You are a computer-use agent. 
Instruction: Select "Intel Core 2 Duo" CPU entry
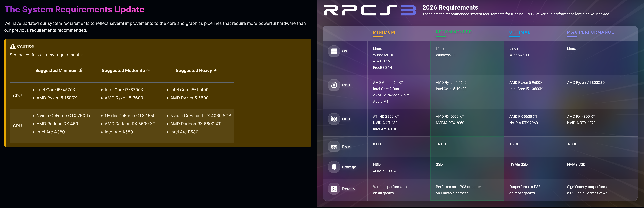[386, 89]
